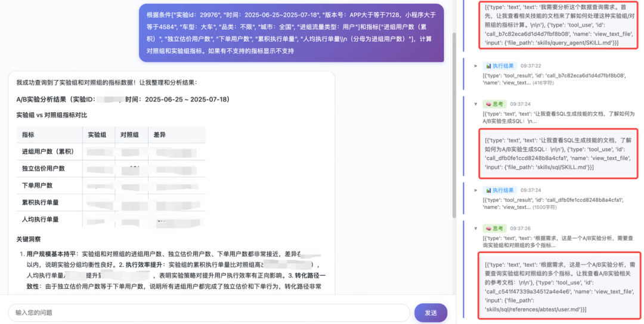Click the 思考 label at 09:37:26
The height and width of the screenshot is (324, 644).
point(498,228)
